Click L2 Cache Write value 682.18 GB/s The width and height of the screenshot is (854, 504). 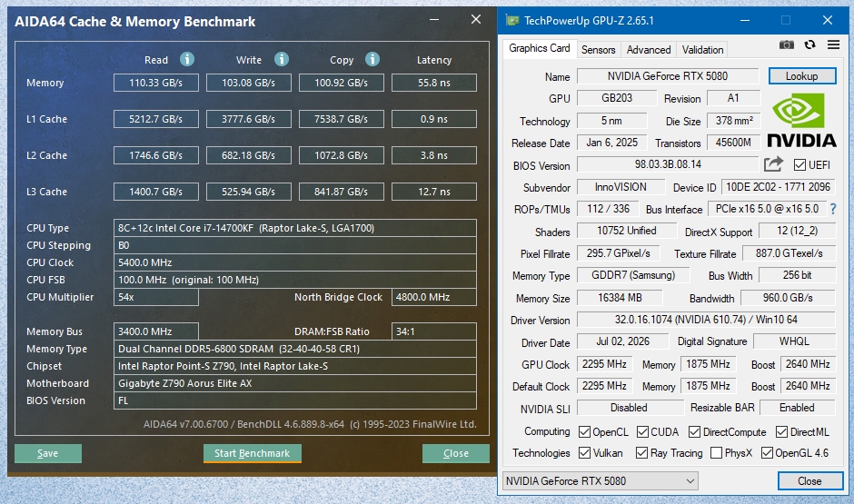click(248, 155)
